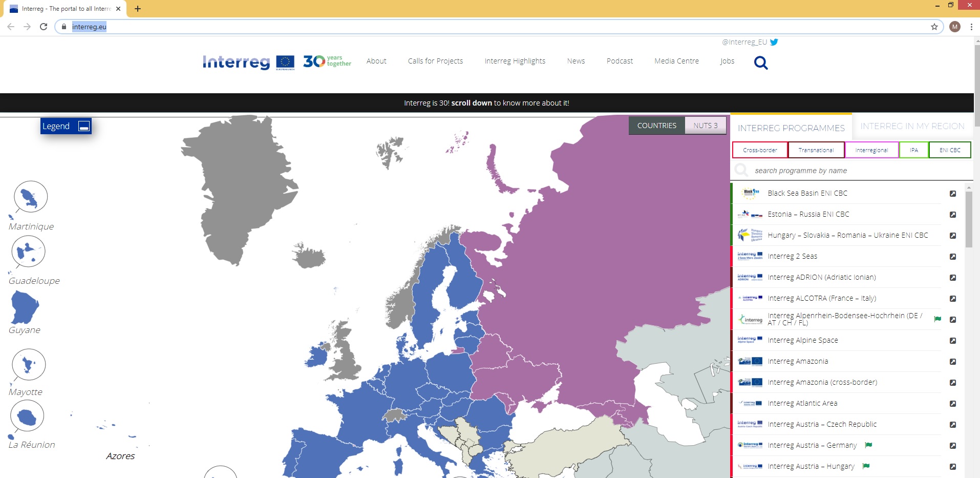Open Interreg Highlights in the navigation

[515, 61]
